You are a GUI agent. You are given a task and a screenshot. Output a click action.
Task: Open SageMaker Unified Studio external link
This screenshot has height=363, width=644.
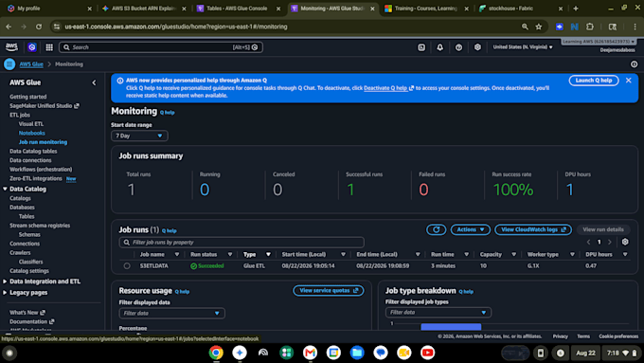point(45,105)
